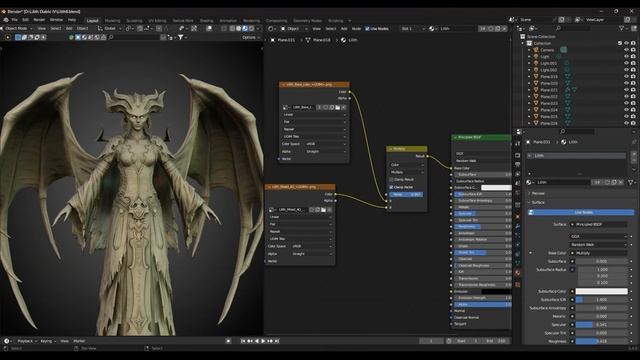Screen dimensions: 640x360
Task: Switch viewport to material preview shading
Action: (245, 29)
